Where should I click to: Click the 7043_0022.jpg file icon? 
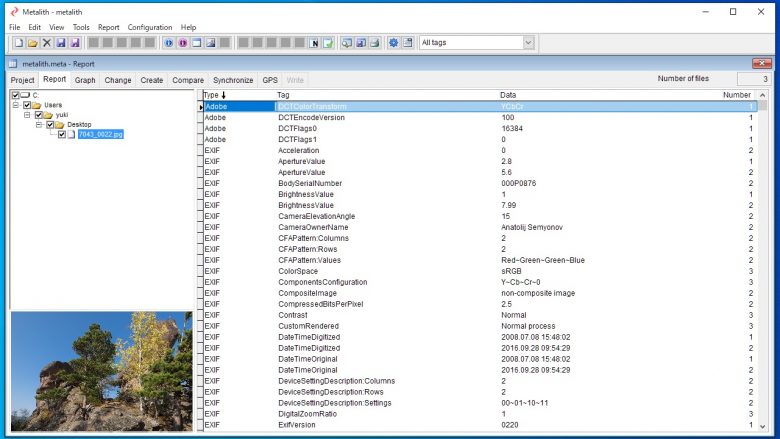tap(72, 134)
